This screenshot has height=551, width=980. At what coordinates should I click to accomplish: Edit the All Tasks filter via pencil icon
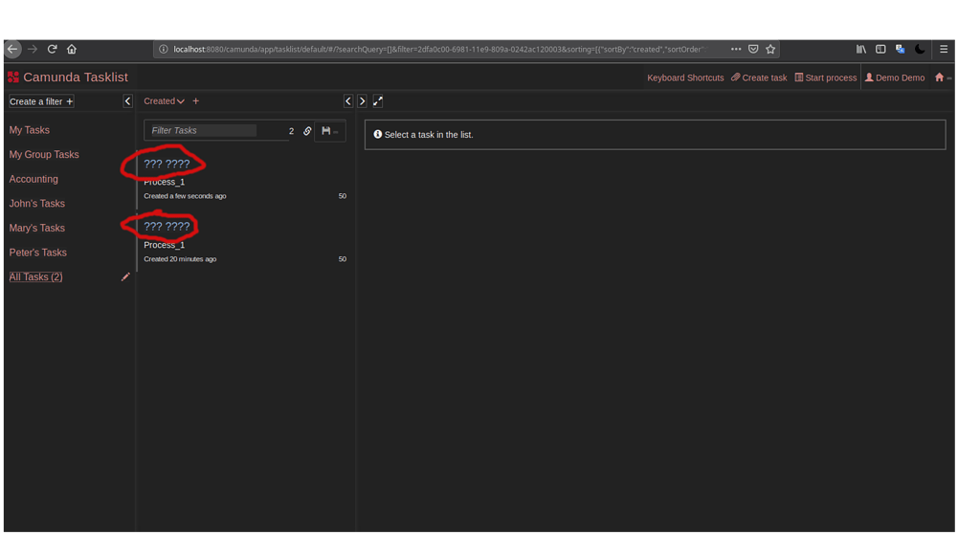tap(125, 276)
